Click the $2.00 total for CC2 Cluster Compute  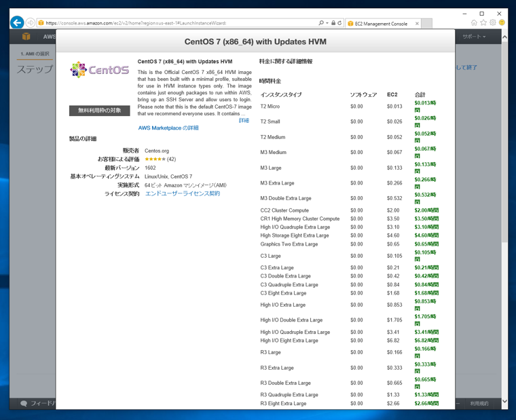coord(426,210)
